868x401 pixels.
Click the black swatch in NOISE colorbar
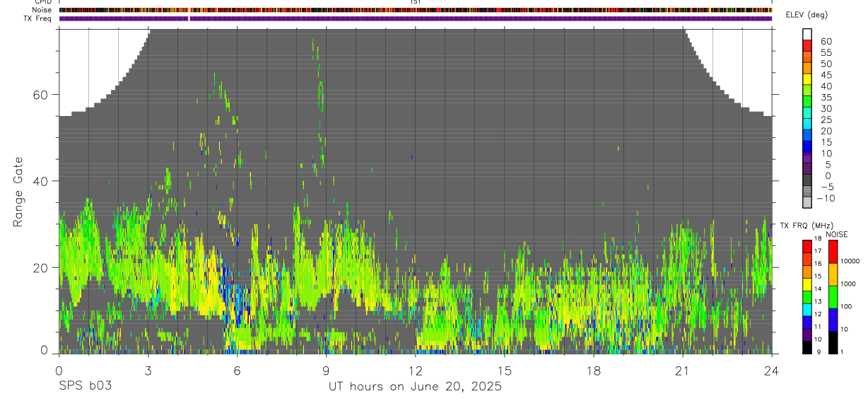[x=833, y=342]
